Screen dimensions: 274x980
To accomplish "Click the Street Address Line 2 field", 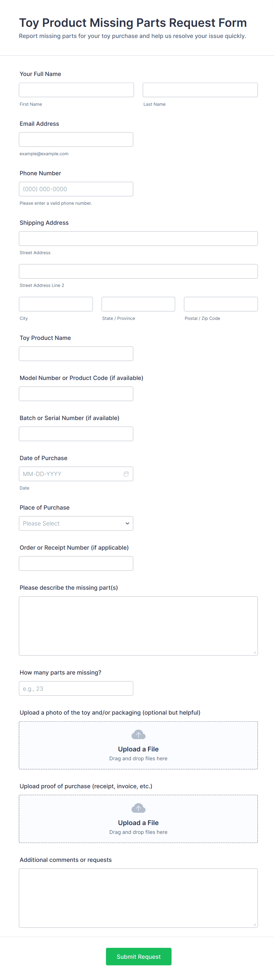I will point(138,271).
